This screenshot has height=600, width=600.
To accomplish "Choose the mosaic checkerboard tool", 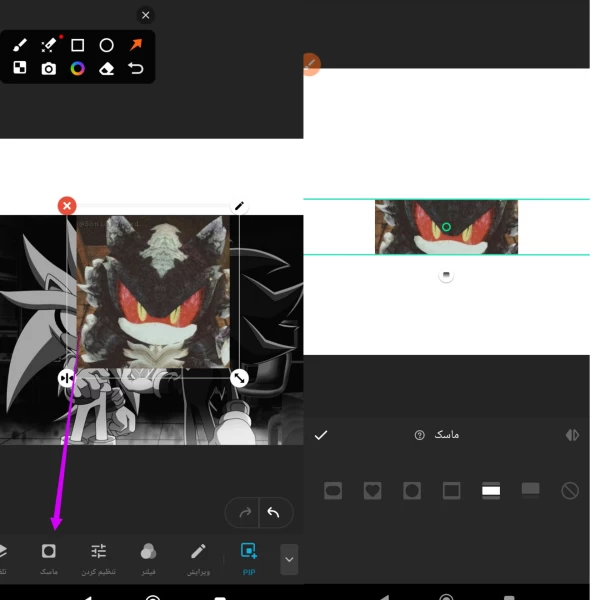I will tap(20, 68).
